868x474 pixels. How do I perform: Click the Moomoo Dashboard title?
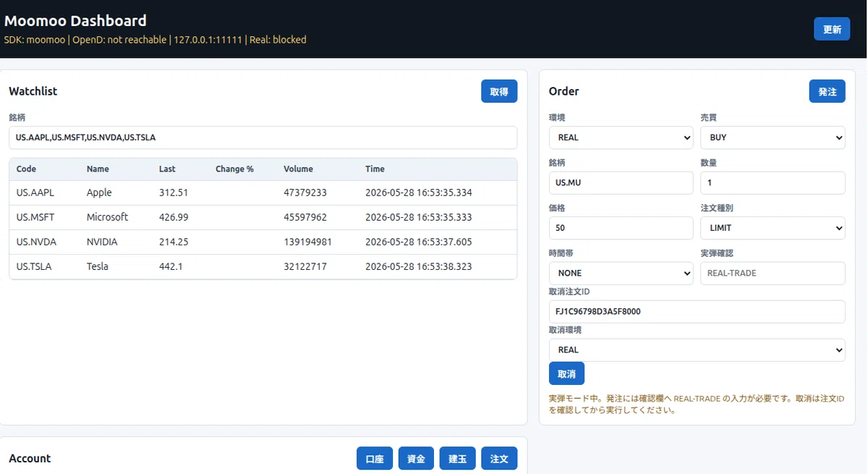(x=75, y=21)
